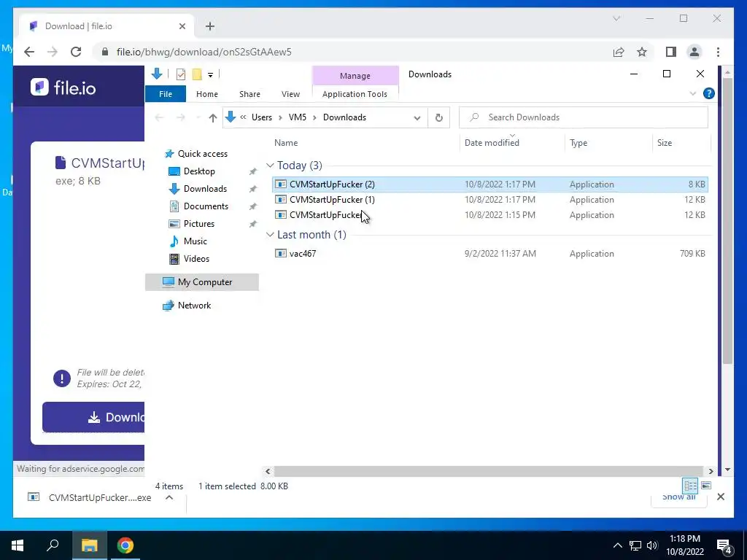
Task: Bookmark this page with star icon
Action: (x=642, y=52)
